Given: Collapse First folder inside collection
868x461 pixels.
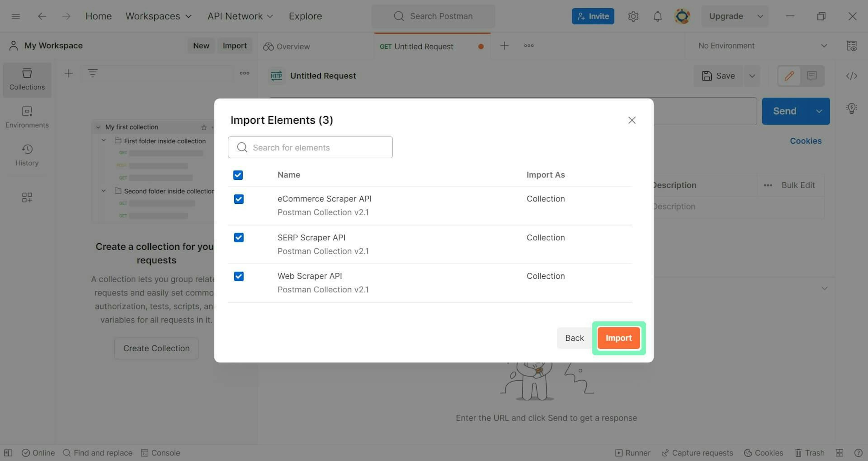Looking at the screenshot, I should click(104, 141).
